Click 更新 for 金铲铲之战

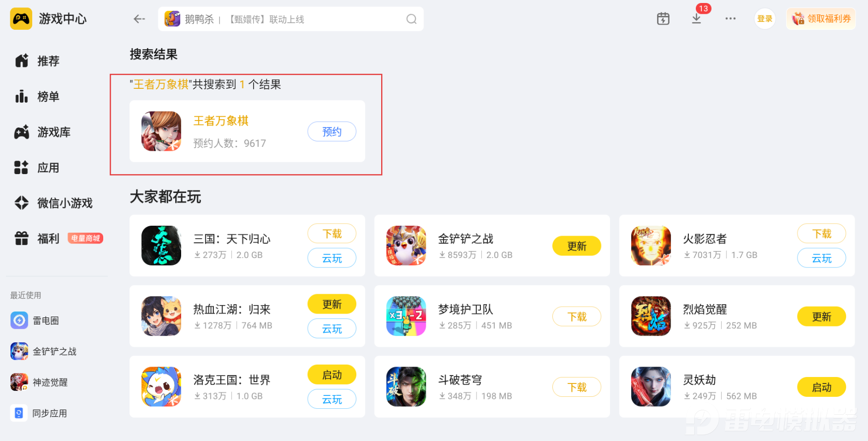point(577,246)
